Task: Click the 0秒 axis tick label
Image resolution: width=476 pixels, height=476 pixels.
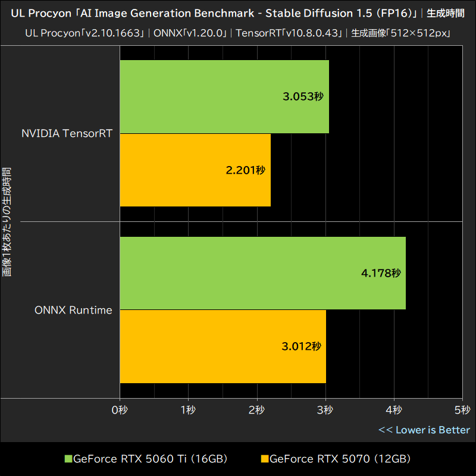Action: [x=121, y=411]
